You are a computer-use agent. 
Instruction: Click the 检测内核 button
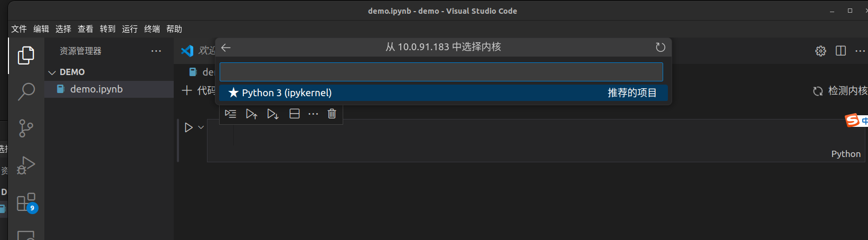841,91
